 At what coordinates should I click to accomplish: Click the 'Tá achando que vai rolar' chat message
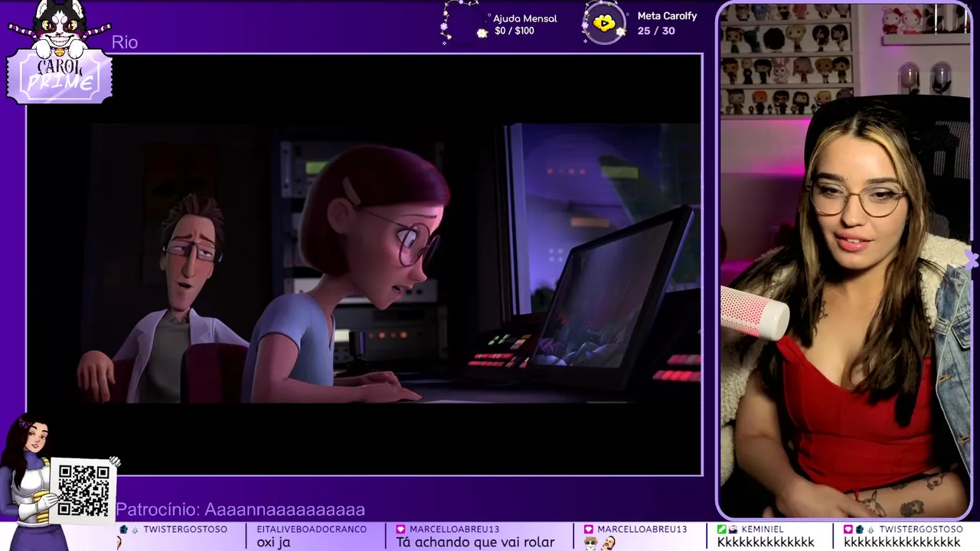point(475,543)
